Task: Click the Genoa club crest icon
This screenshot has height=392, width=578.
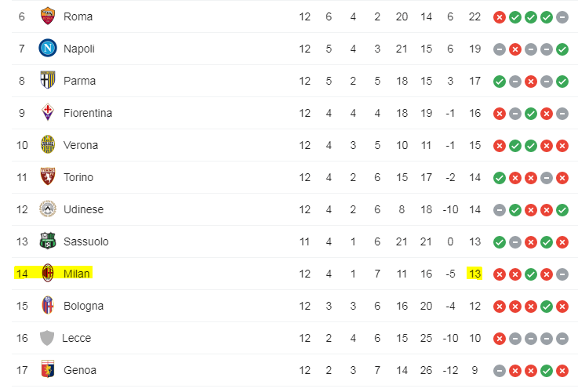Action: pyautogui.click(x=47, y=370)
